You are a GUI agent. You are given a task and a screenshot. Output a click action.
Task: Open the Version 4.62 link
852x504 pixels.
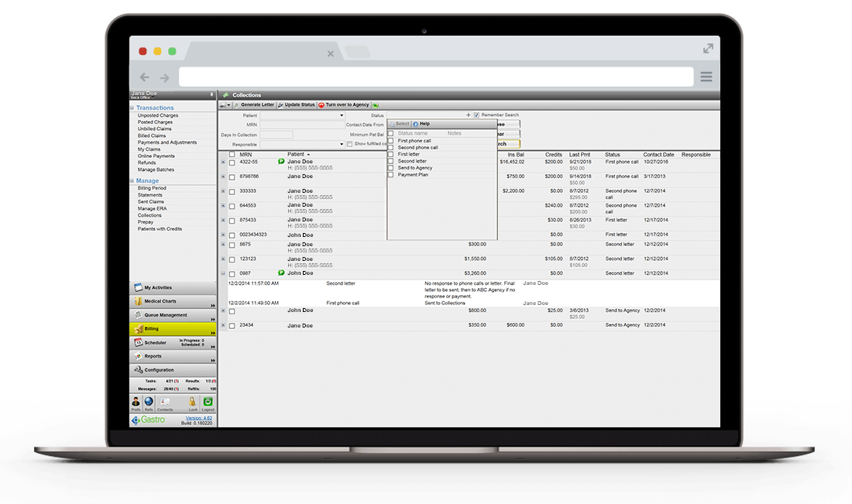(x=199, y=418)
